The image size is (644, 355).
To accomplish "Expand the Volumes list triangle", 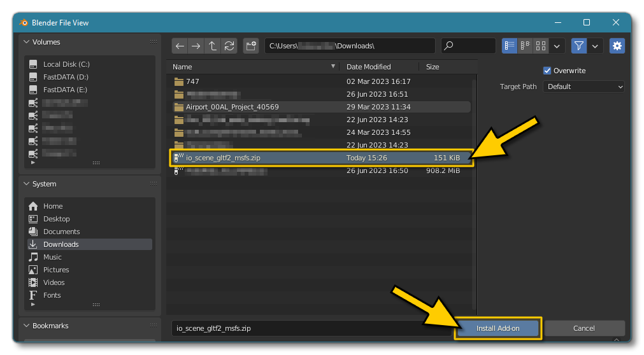I will coord(33,163).
